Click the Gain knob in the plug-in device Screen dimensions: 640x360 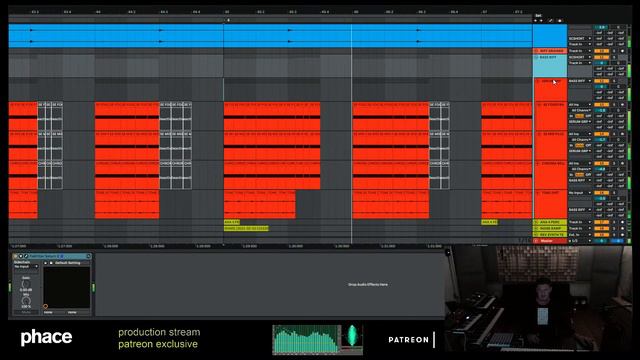pos(26,284)
